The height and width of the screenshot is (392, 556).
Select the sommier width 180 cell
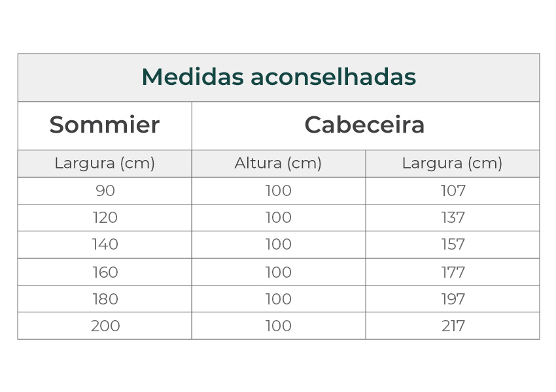pyautogui.click(x=105, y=299)
